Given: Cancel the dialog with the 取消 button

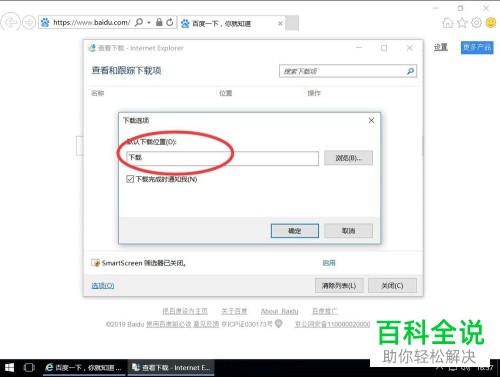Looking at the screenshot, I should point(348,231).
